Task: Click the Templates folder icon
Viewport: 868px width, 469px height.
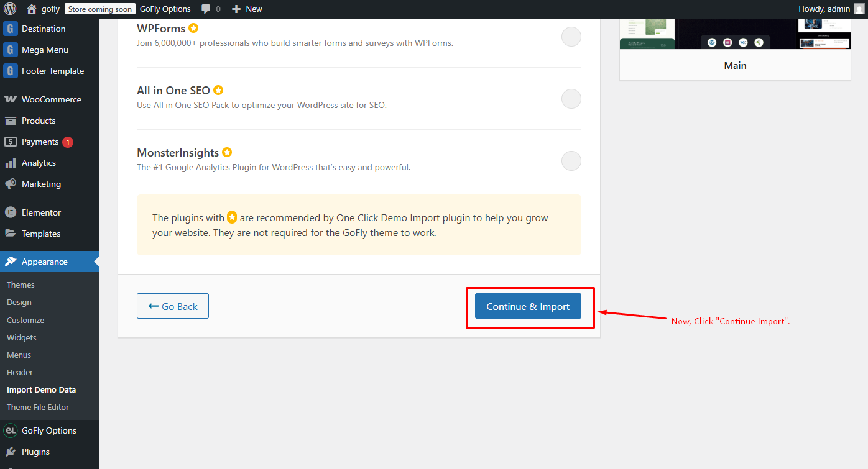Action: [11, 234]
